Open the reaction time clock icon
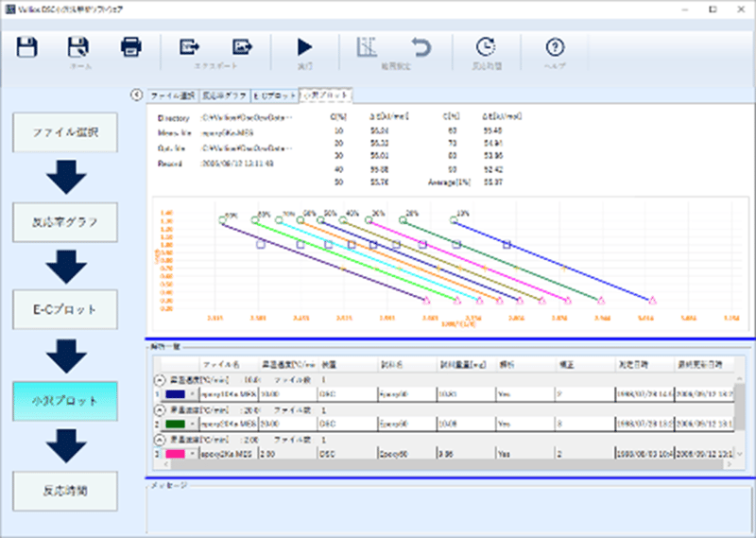This screenshot has height=538, width=756. 486,47
